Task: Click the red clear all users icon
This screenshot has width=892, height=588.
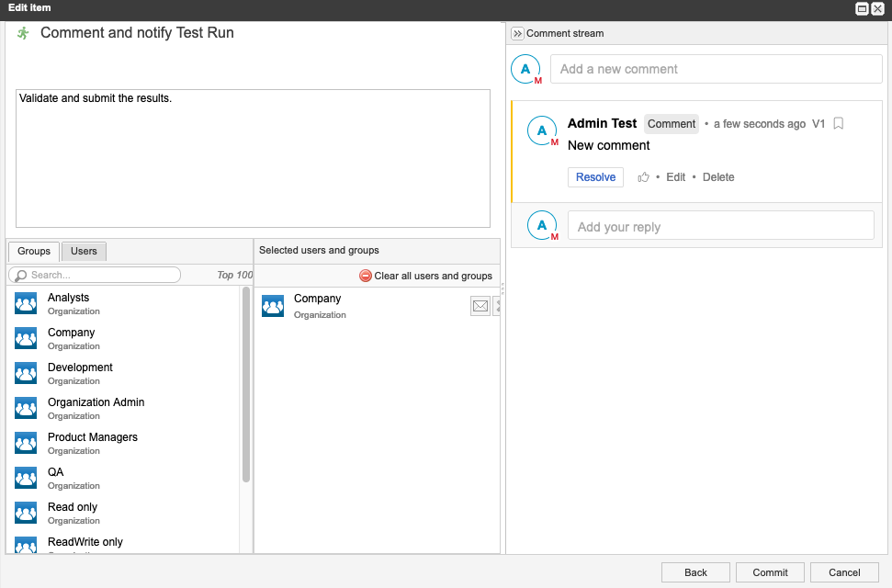Action: tap(366, 276)
